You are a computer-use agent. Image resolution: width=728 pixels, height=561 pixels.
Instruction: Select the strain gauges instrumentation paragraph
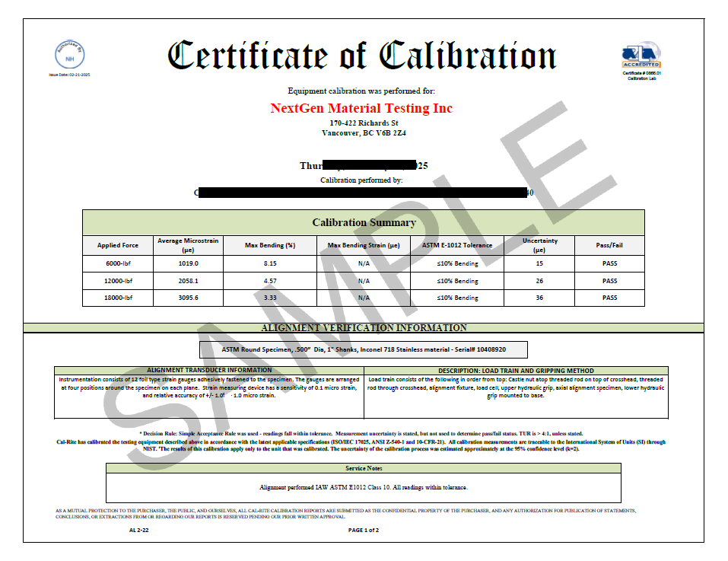pyautogui.click(x=209, y=387)
